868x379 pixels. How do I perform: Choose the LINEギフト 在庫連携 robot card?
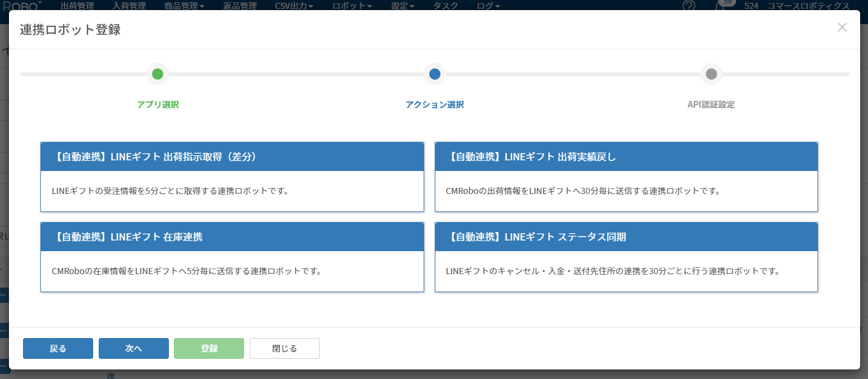click(232, 257)
